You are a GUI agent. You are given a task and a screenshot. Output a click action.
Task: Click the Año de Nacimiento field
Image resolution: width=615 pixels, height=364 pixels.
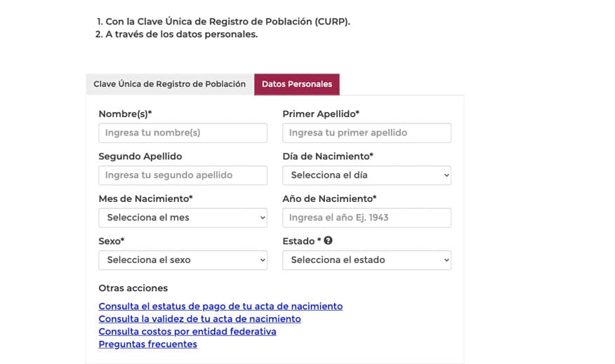[366, 217]
